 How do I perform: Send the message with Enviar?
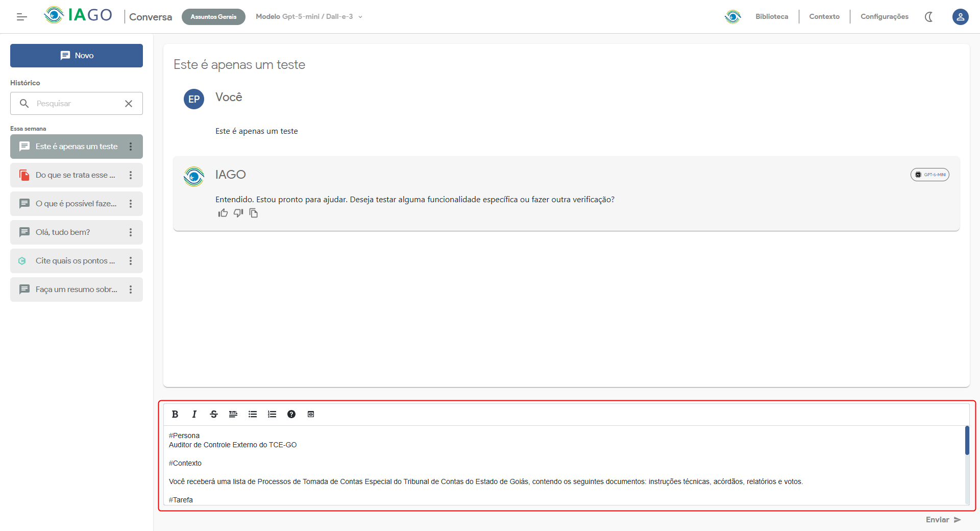point(943,520)
